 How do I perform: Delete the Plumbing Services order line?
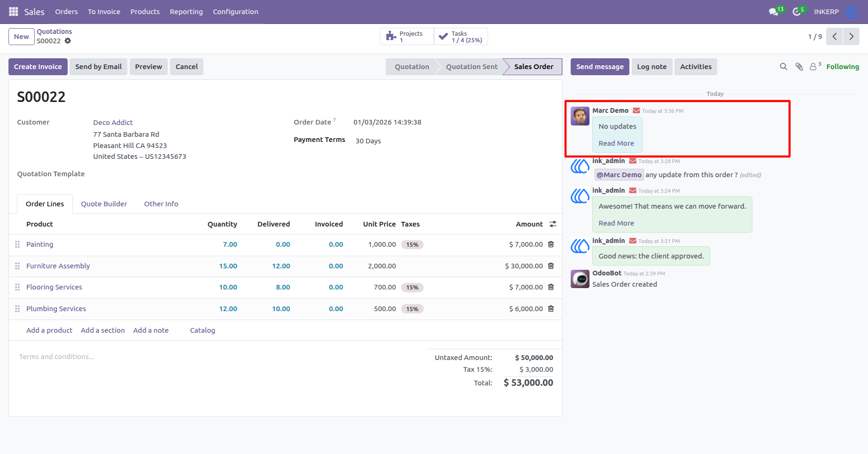tap(551, 309)
